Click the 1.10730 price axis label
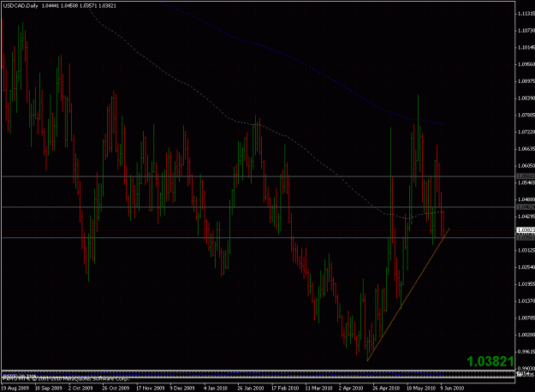This screenshot has height=392, width=535. click(526, 31)
